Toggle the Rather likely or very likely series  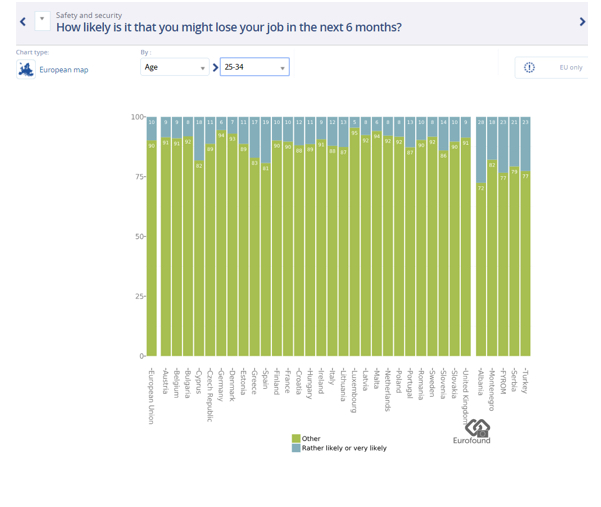(x=343, y=448)
